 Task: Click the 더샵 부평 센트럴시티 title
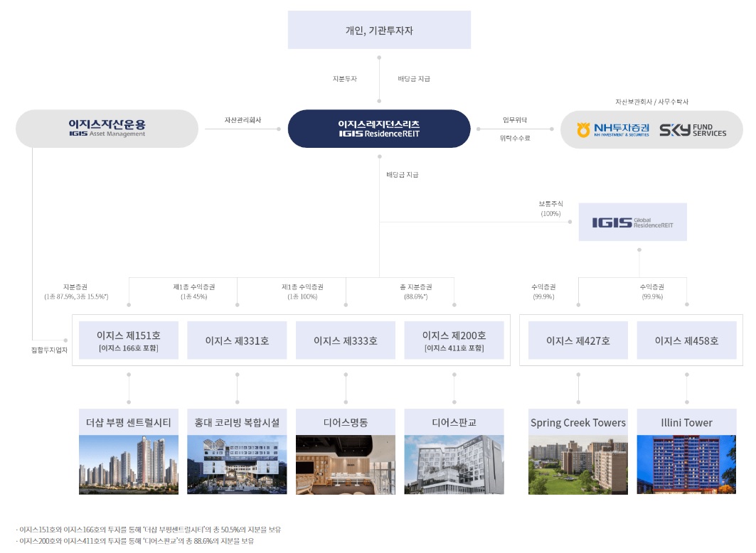pos(129,422)
